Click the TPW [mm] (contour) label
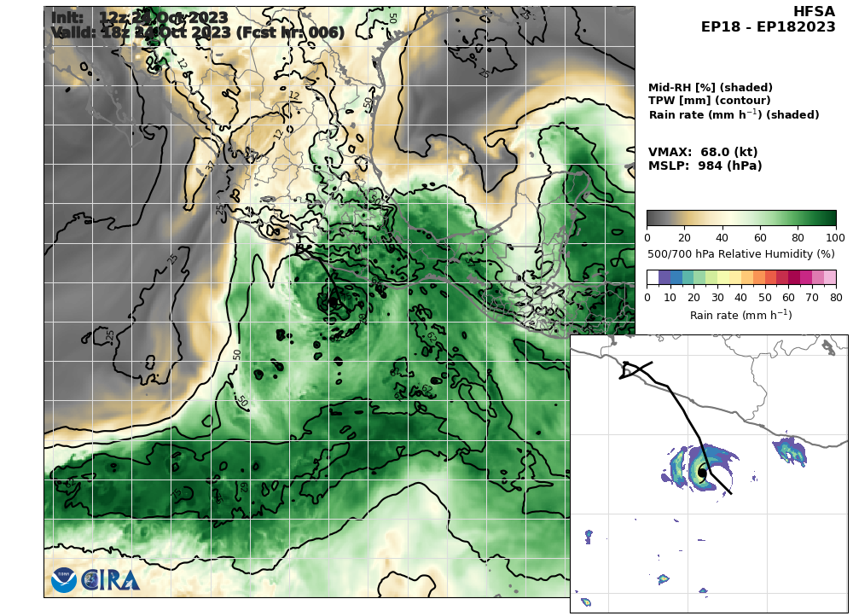The width and height of the screenshot is (853, 616). 710,101
